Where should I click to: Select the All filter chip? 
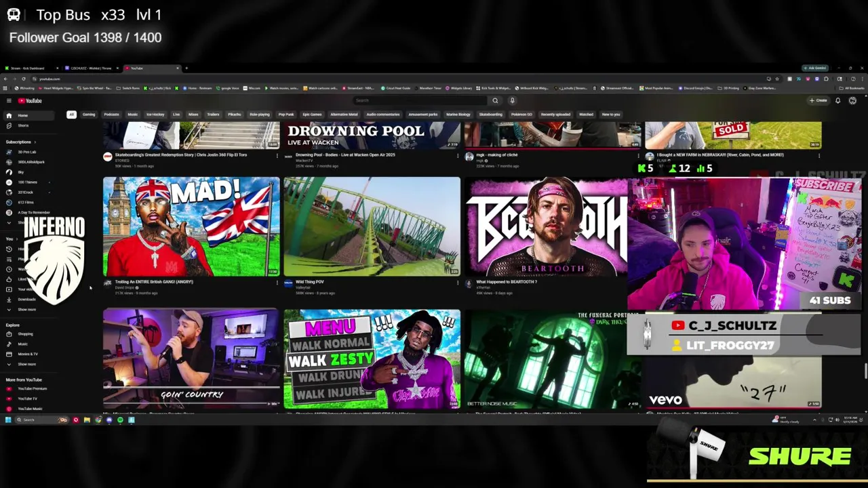(x=71, y=115)
